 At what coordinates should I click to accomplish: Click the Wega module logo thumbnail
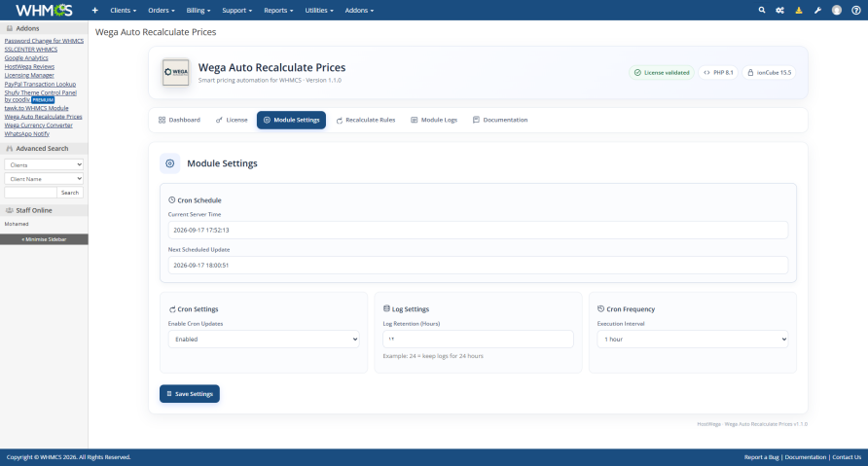175,73
